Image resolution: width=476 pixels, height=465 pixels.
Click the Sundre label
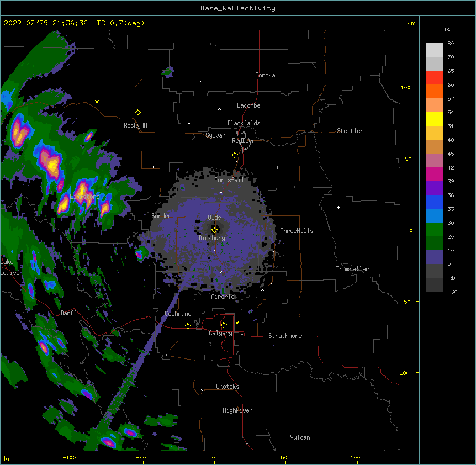point(161,216)
